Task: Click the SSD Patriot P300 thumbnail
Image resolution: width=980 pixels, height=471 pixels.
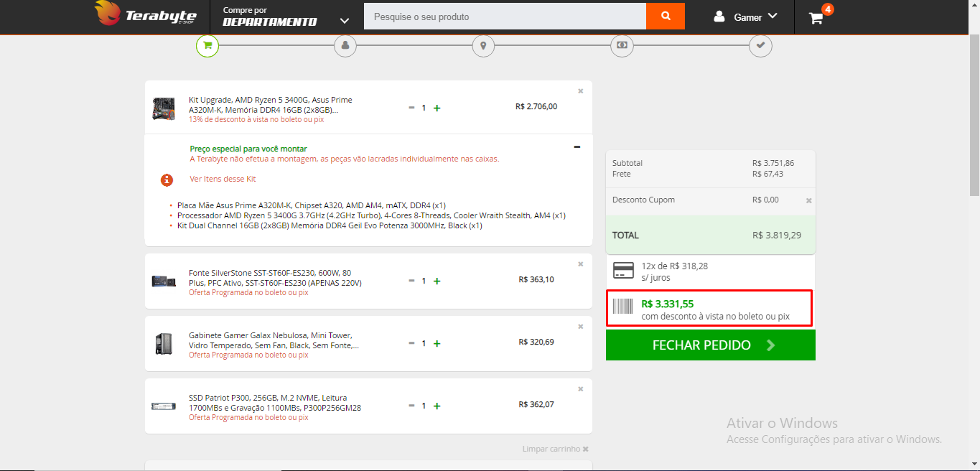Action: tap(164, 406)
